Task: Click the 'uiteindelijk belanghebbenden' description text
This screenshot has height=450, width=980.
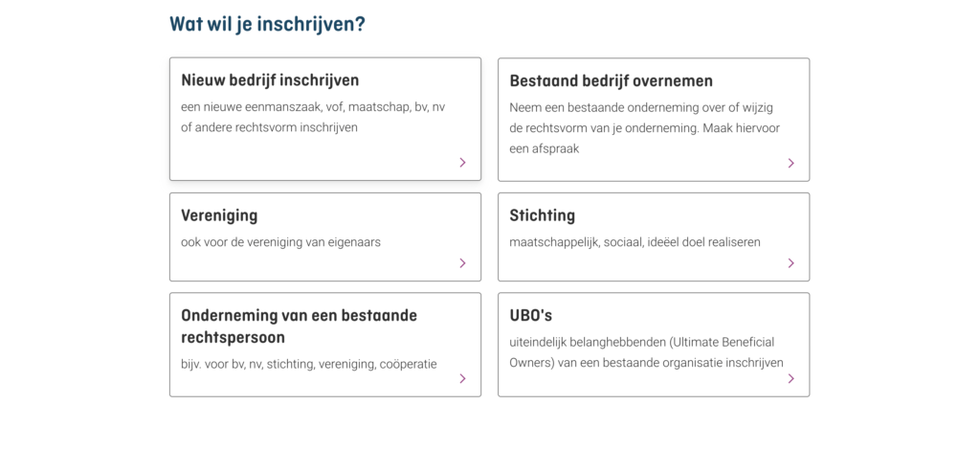Action: [x=646, y=352]
